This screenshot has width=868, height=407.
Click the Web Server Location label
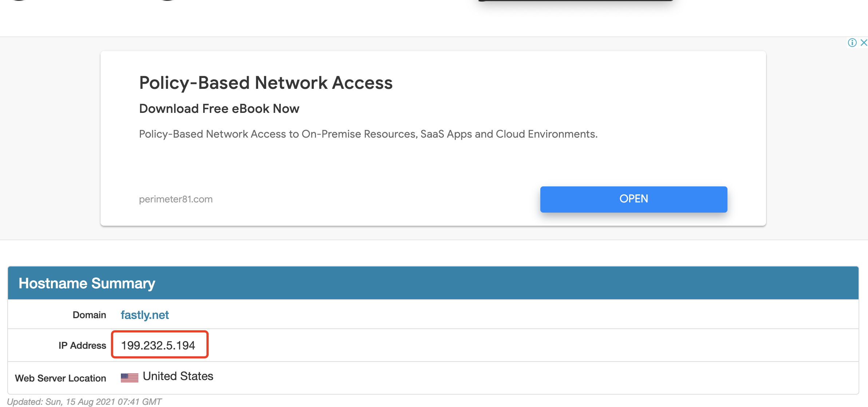pyautogui.click(x=60, y=378)
